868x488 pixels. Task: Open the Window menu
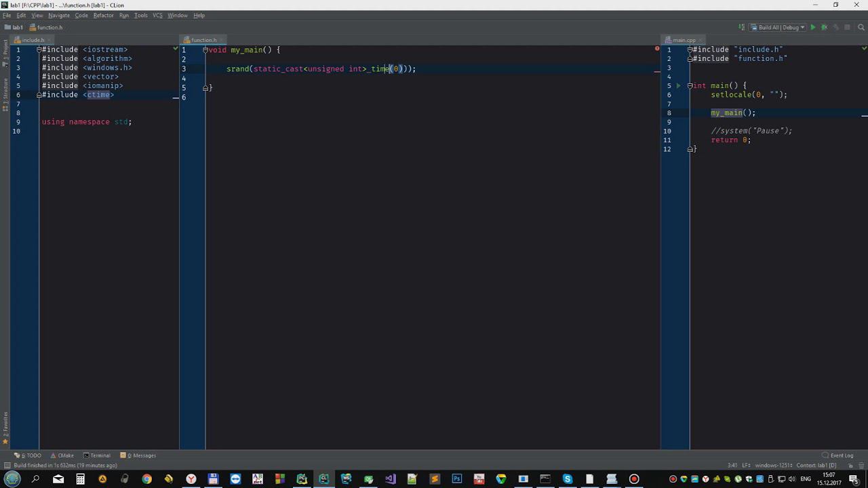pos(178,15)
